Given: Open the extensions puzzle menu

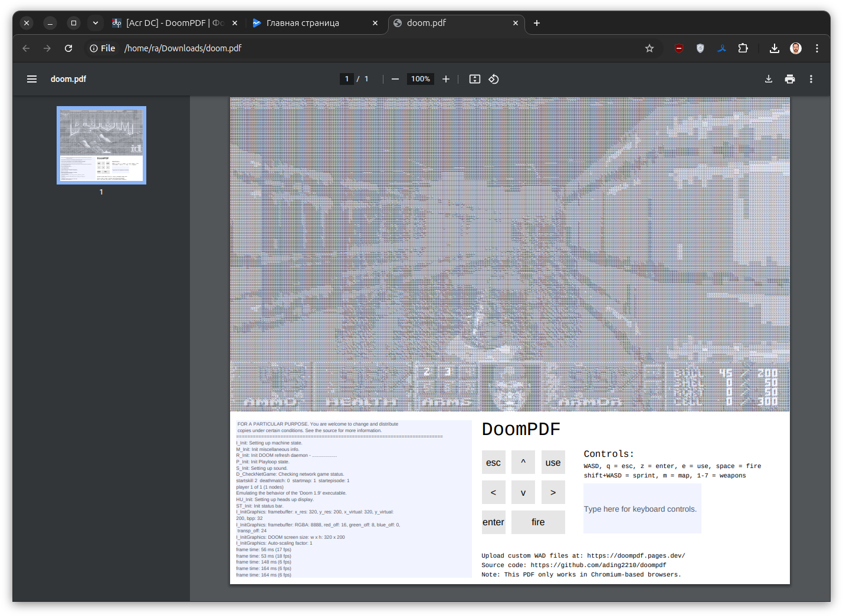Looking at the screenshot, I should [743, 48].
